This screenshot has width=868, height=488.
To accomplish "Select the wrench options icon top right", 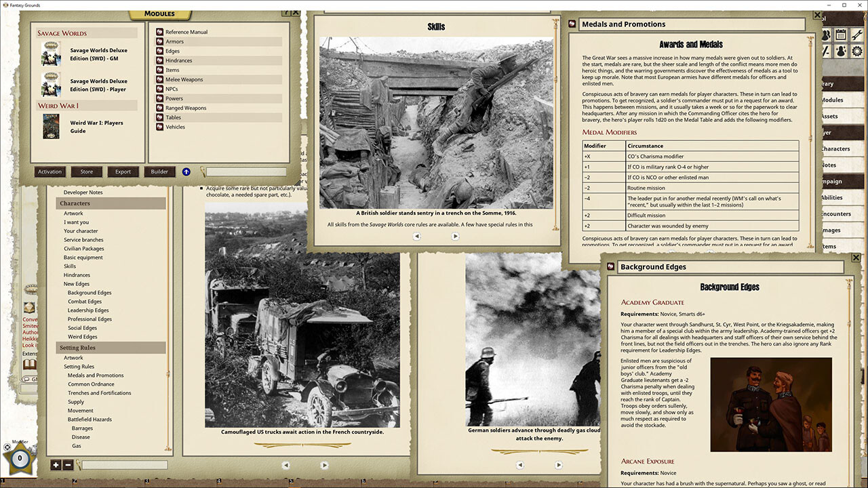I will (857, 35).
